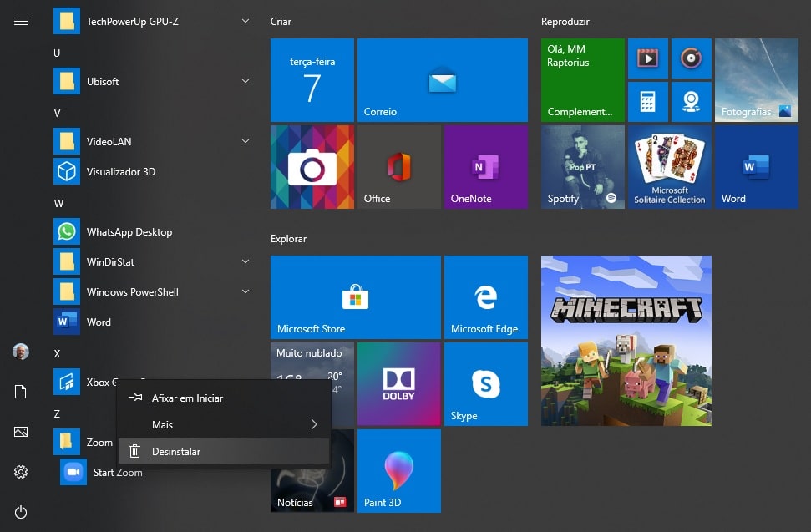Open the Mais submenu arrow
This screenshot has height=532, width=811.
314,424
